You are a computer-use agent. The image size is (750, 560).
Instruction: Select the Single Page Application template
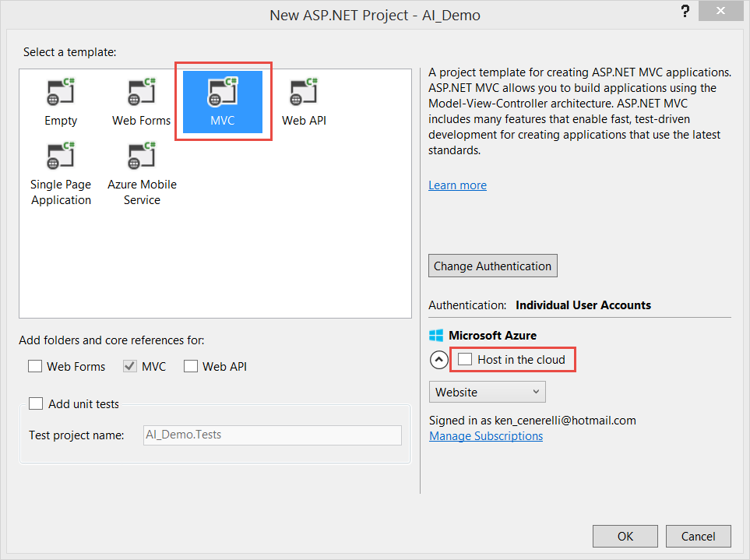click(61, 175)
